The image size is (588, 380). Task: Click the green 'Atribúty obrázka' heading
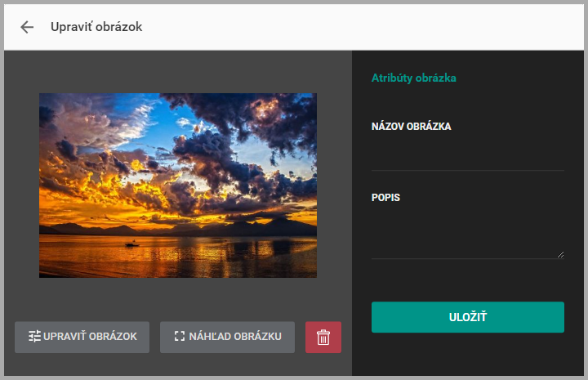coord(413,78)
